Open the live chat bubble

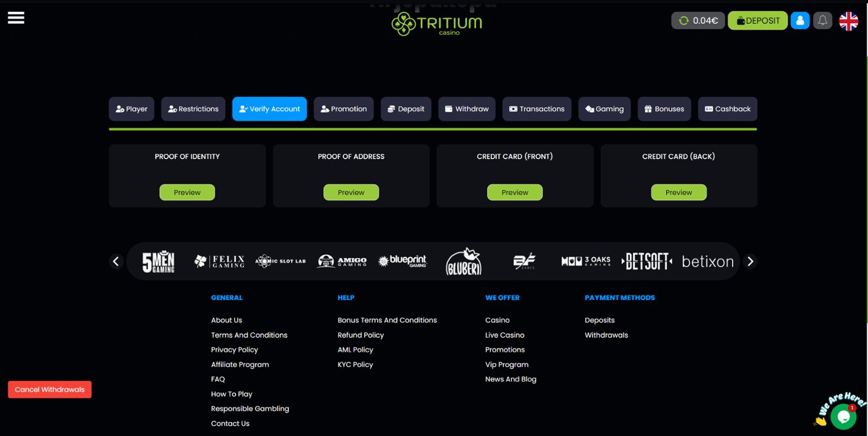[843, 416]
